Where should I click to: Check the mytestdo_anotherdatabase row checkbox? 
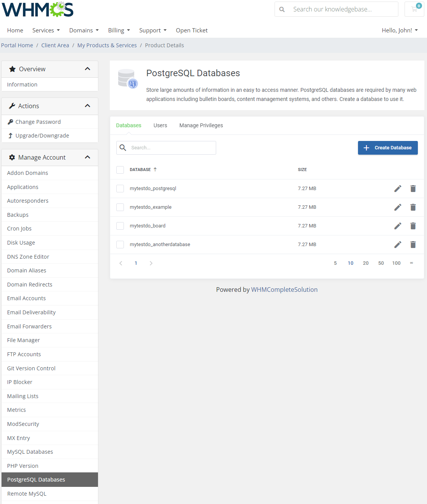(120, 245)
